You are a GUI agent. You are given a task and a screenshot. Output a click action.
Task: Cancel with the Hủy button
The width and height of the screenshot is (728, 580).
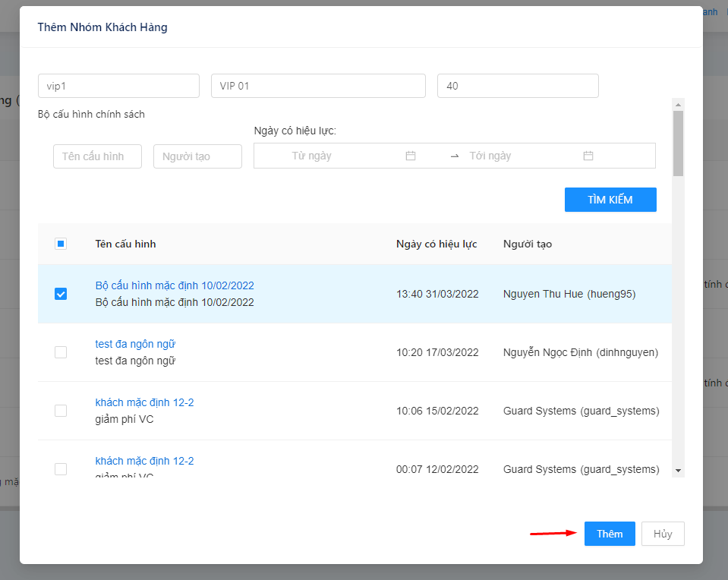662,534
